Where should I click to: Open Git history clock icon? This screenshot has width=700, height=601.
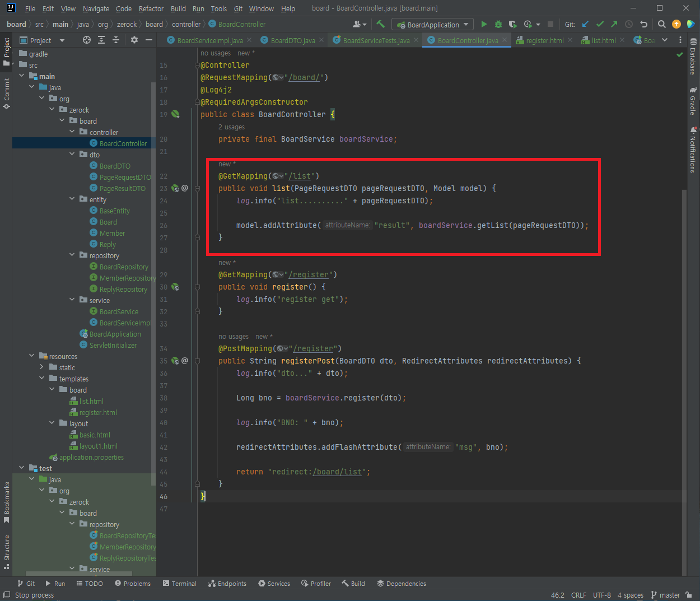[629, 24]
